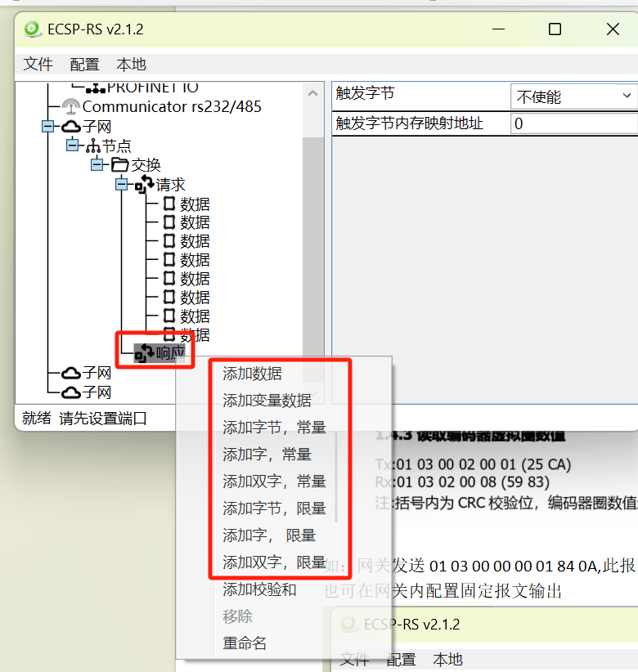Open the 文件 menu in the front window
This screenshot has width=638, height=672.
pyautogui.click(x=38, y=65)
